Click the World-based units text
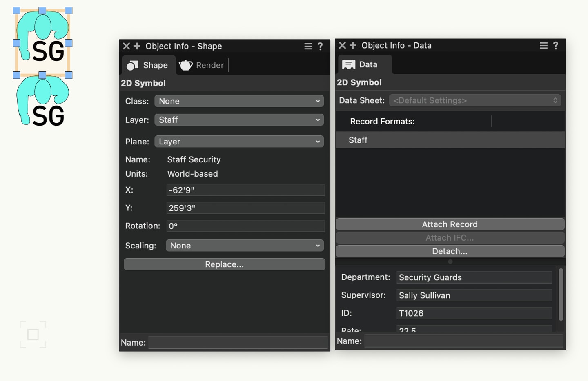Viewport: 588px width, 381px height. 193,174
